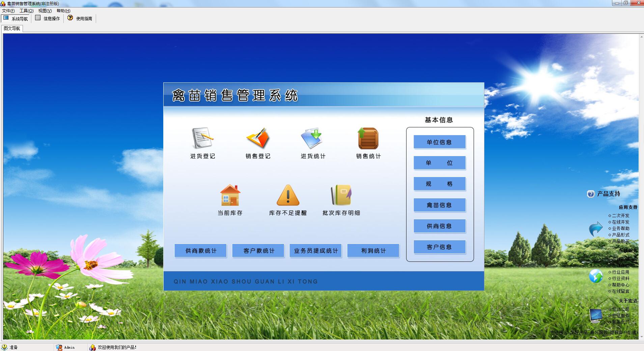Click the 产品支持 question mark icon
The width and height of the screenshot is (644, 351).
(591, 194)
